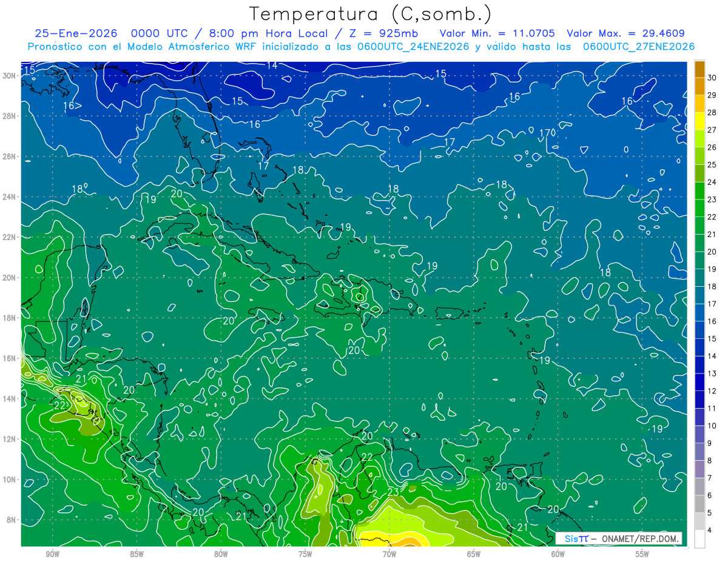Image resolution: width=728 pixels, height=562 pixels.
Task: Click the '85W' longitude axis label
Action: point(136,554)
